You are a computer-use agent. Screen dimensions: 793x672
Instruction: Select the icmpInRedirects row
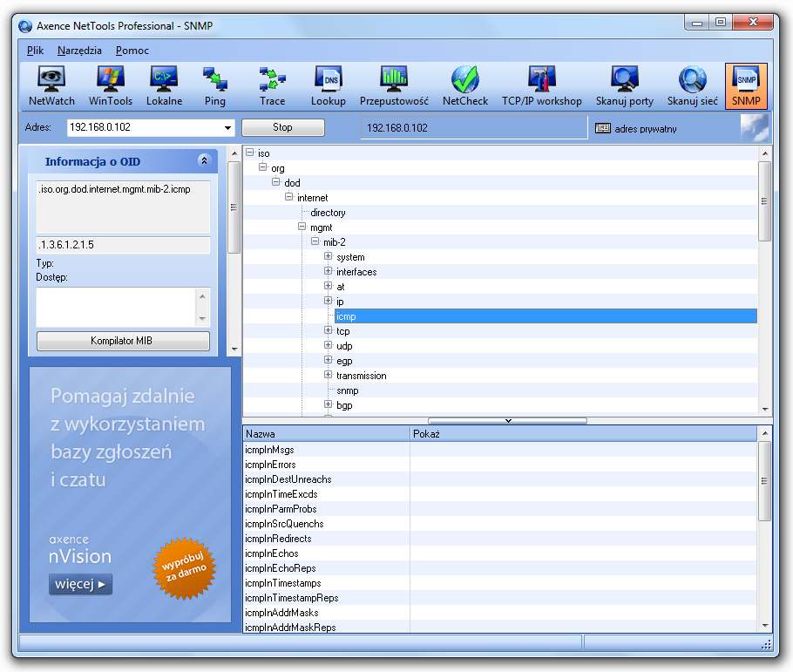coord(500,539)
